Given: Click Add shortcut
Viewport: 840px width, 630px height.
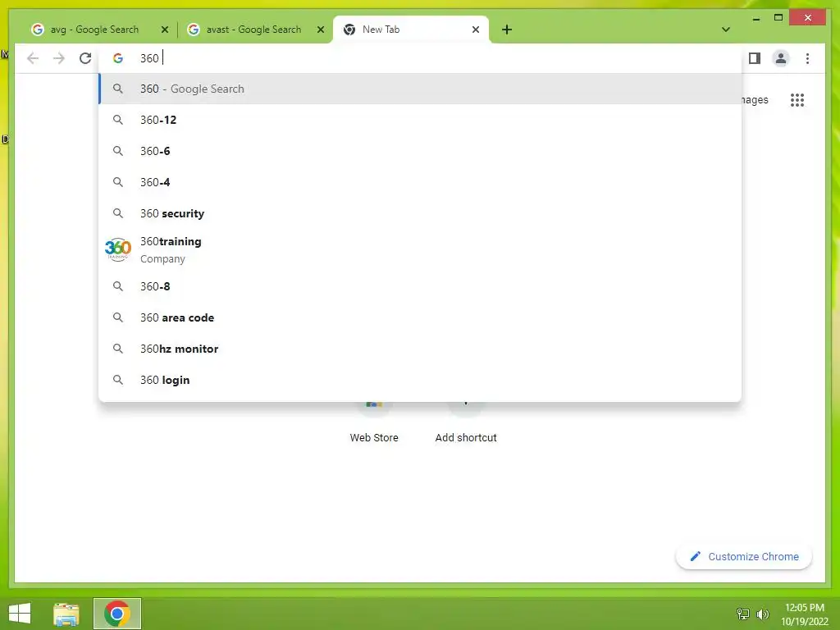Looking at the screenshot, I should coord(466,423).
